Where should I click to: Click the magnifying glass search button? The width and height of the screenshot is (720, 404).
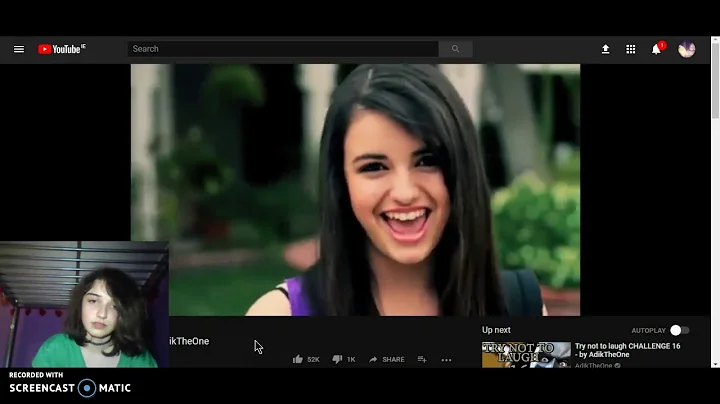pyautogui.click(x=456, y=49)
